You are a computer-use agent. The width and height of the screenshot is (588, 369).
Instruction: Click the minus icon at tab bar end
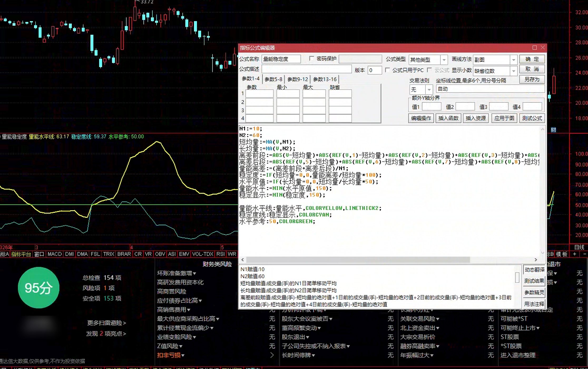pyautogui.click(x=585, y=254)
